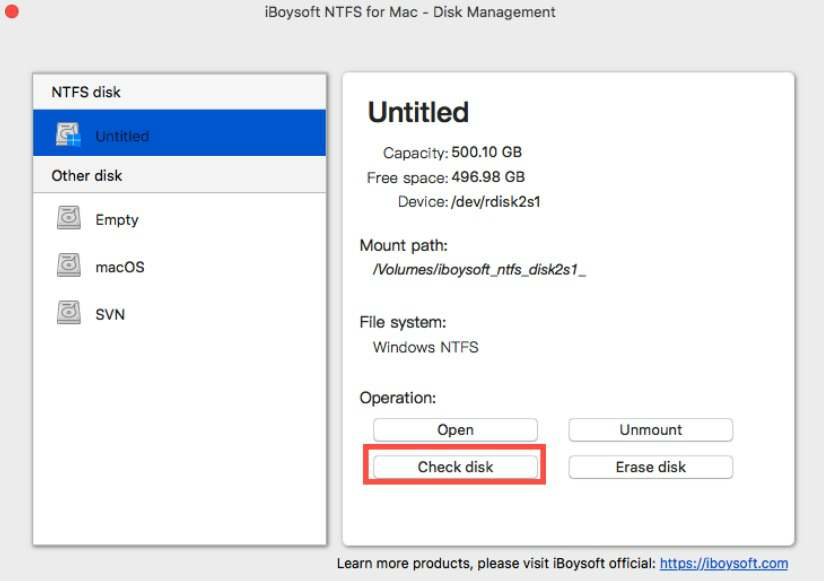Choose the macOS volume label
824x581 pixels.
pos(120,267)
